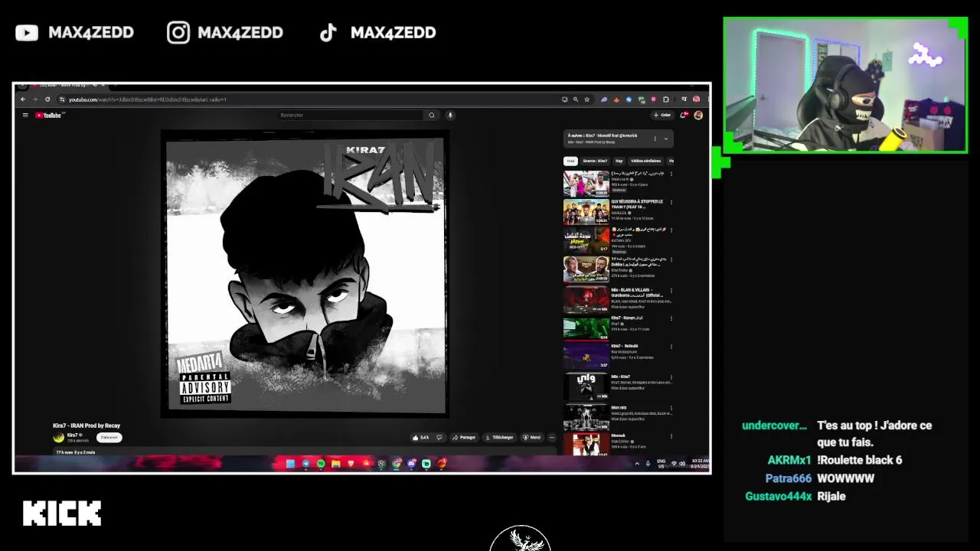Screen dimensions: 980x551
Task: Like the video with thumbs-up 3,4 k
Action: click(420, 438)
